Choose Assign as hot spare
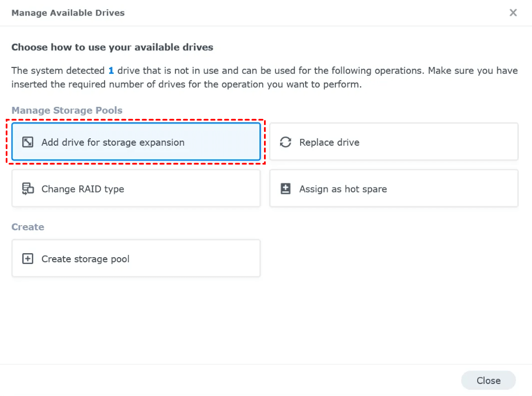 click(343, 189)
